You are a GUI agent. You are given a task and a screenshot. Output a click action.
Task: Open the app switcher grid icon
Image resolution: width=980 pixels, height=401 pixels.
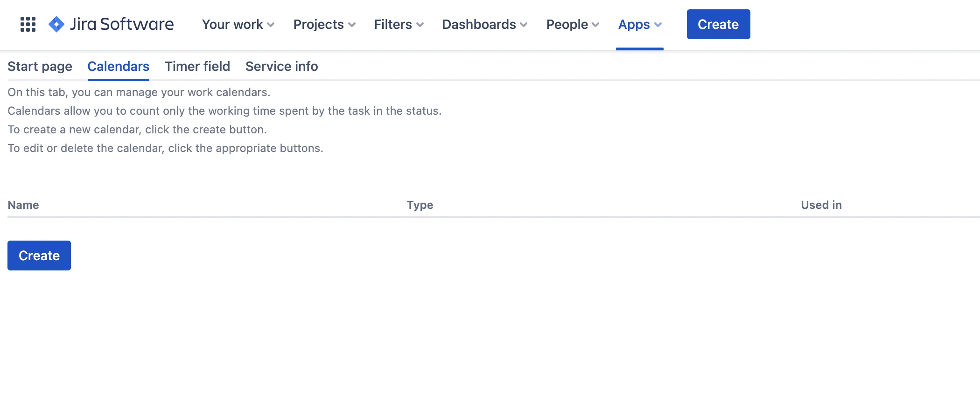point(28,24)
